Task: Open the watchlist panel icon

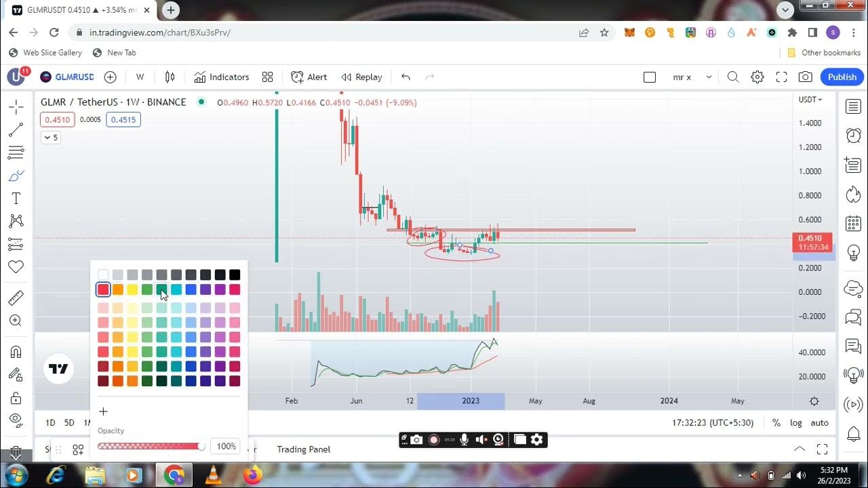Action: tap(853, 106)
